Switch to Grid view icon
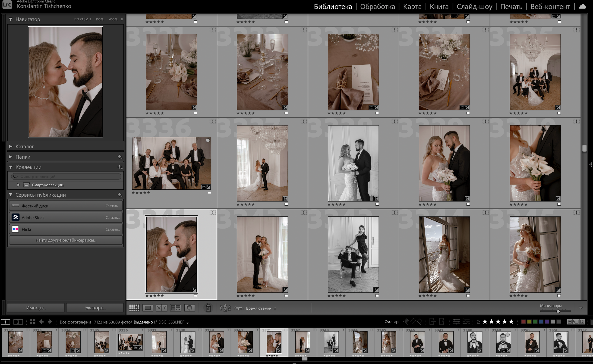593x364 pixels. tap(134, 308)
